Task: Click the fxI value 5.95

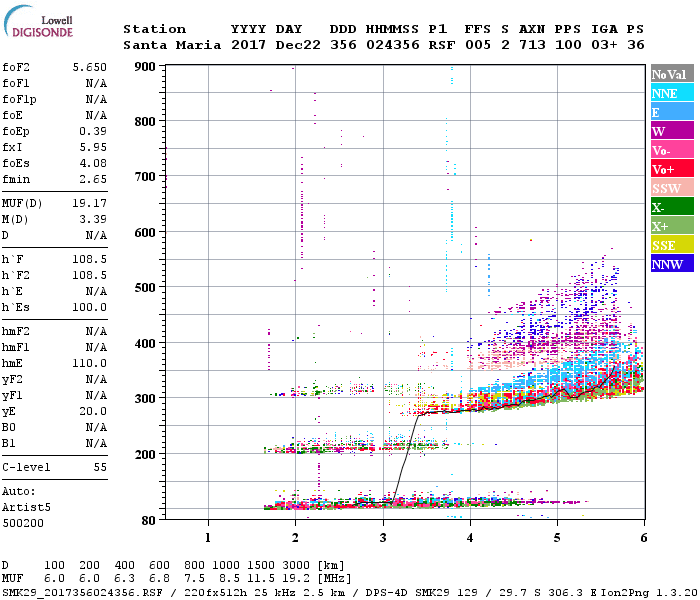Action: 93,147
